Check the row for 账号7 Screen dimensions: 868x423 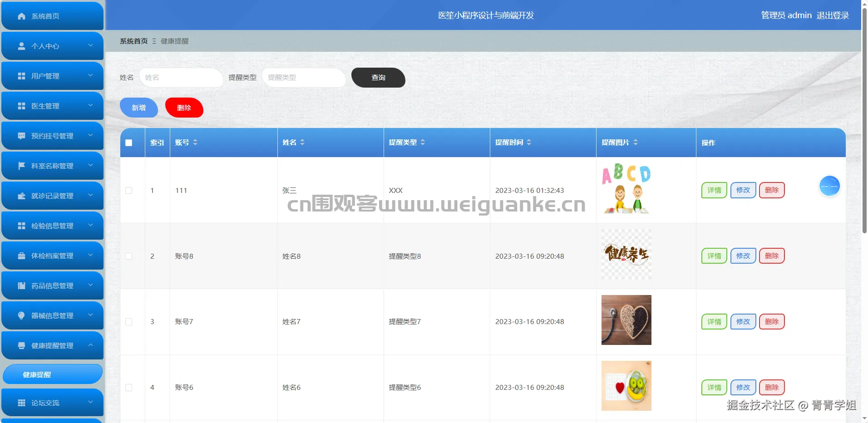coord(129,322)
